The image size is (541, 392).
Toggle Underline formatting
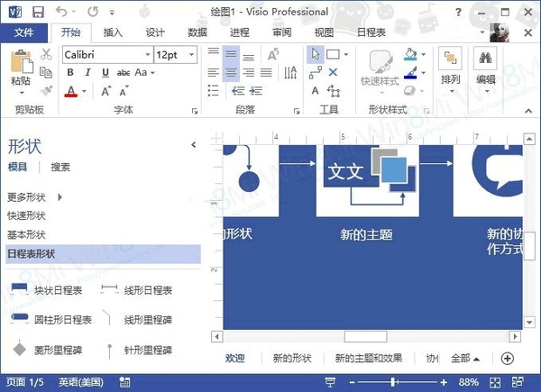tap(105, 72)
